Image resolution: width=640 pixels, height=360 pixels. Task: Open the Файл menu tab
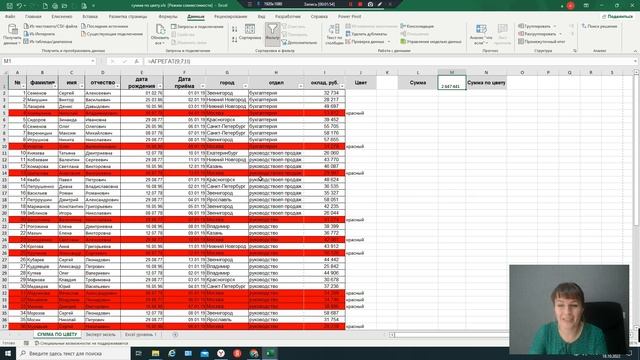pos(10,17)
